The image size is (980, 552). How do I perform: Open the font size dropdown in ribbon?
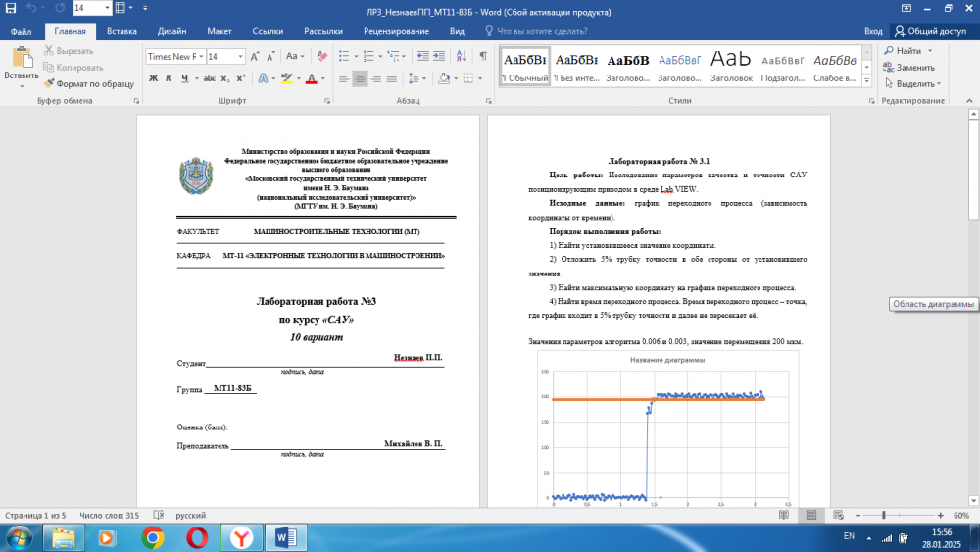point(240,56)
